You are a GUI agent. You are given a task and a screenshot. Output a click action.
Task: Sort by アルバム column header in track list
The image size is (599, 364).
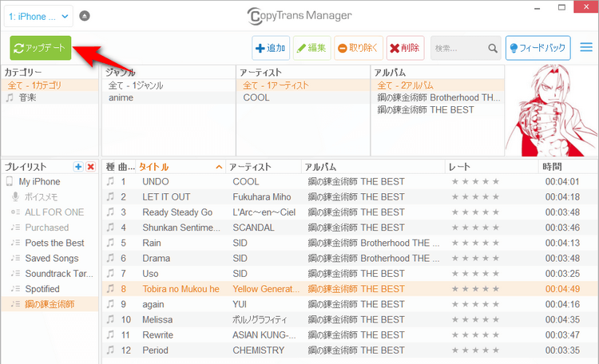click(x=373, y=167)
